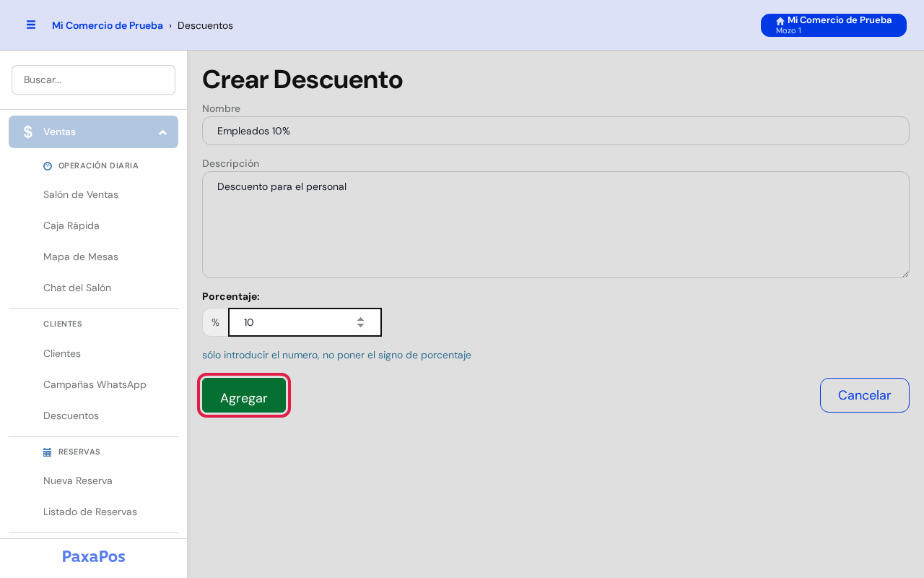Toggle the hamburger sidebar menu icon
The width and height of the screenshot is (924, 578).
pyautogui.click(x=31, y=25)
